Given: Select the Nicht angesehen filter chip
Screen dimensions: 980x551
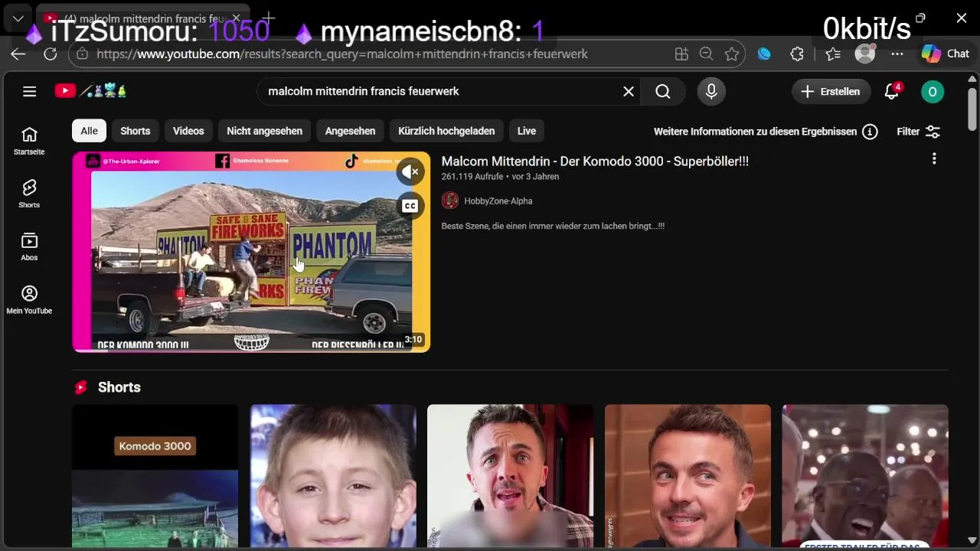Looking at the screenshot, I should 264,131.
